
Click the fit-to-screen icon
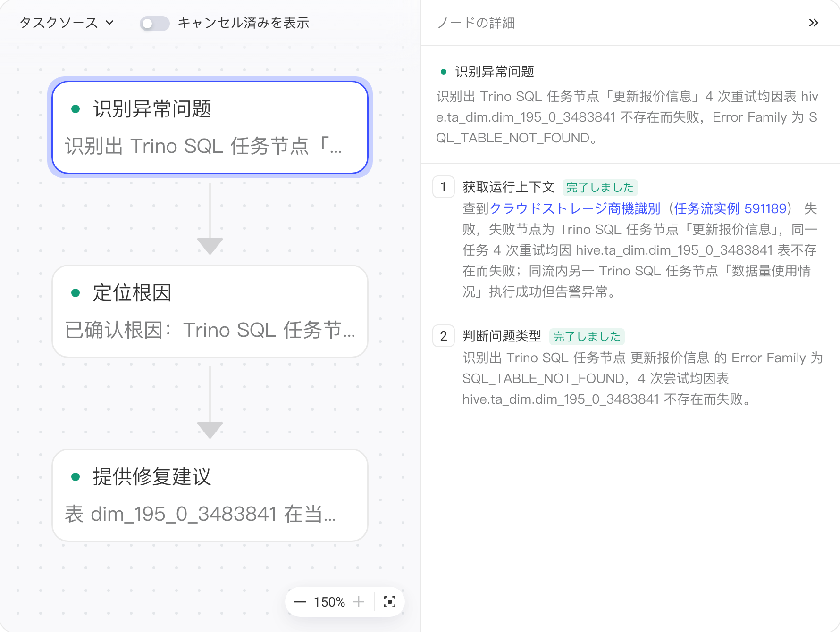click(390, 602)
